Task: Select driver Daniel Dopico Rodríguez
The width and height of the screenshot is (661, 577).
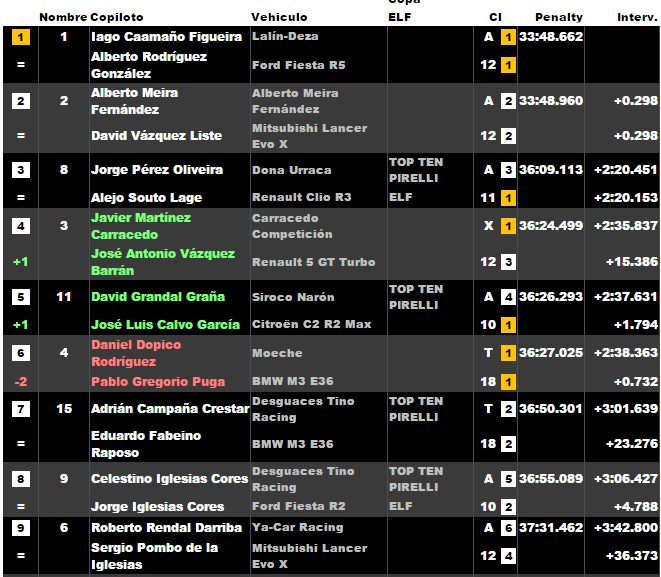Action: pos(136,353)
